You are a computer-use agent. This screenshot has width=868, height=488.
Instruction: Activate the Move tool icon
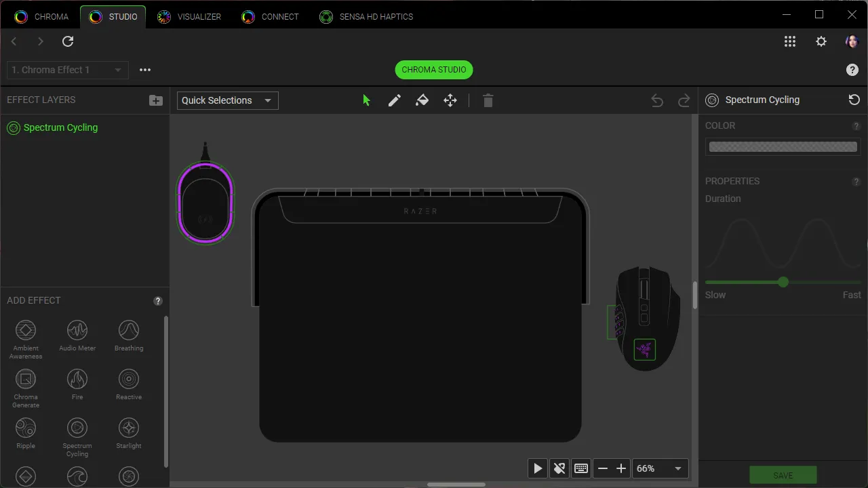(x=450, y=100)
